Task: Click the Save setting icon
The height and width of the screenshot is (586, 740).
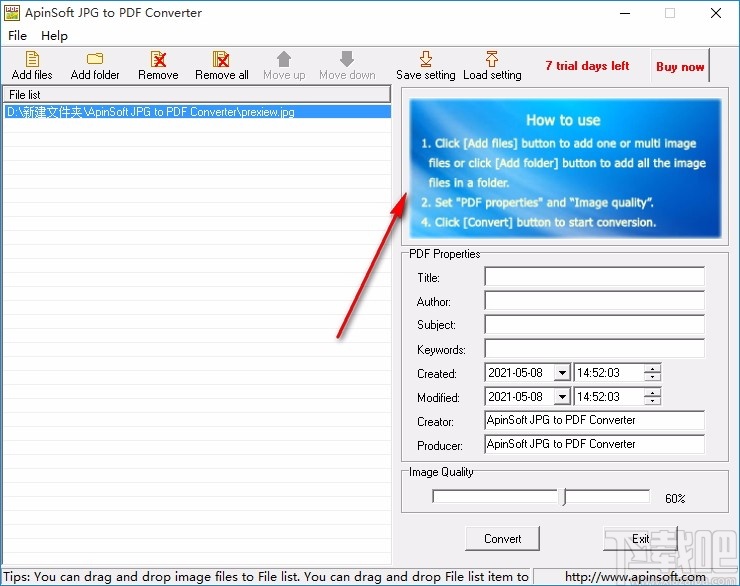Action: 426,59
